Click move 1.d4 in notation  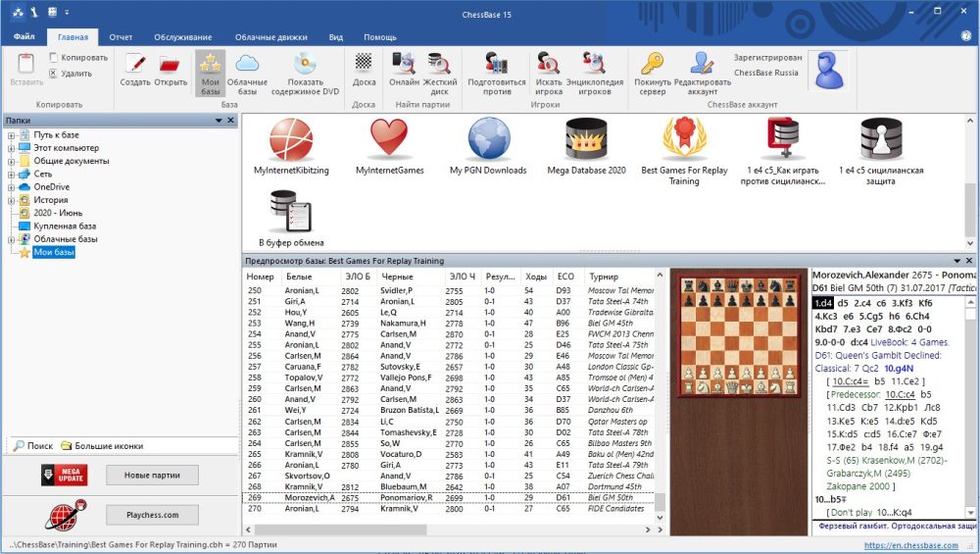823,303
